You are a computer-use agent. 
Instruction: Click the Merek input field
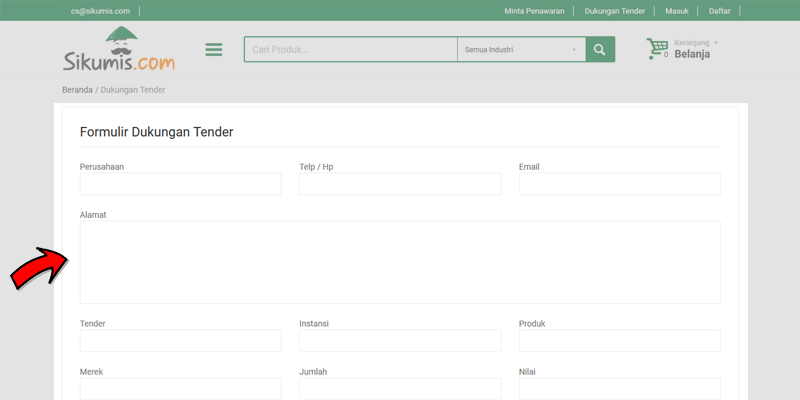(181, 389)
